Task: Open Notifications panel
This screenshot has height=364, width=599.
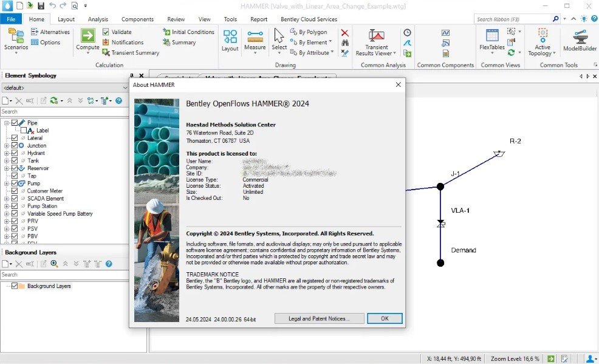Action: 123,43
